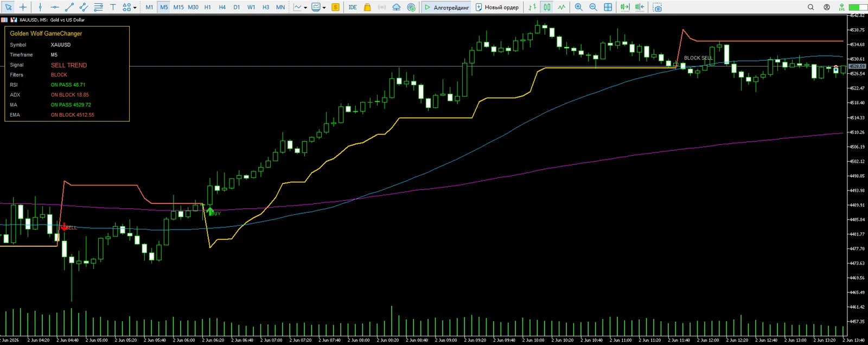Switch chart to bar view
The height and width of the screenshot is (345, 868).
[532, 7]
